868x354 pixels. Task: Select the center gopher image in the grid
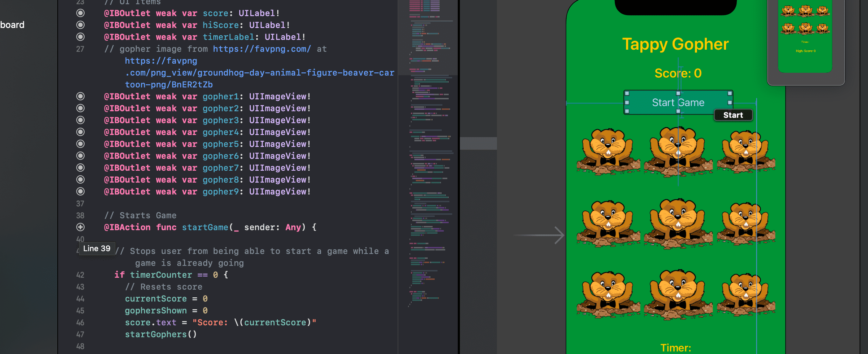678,223
